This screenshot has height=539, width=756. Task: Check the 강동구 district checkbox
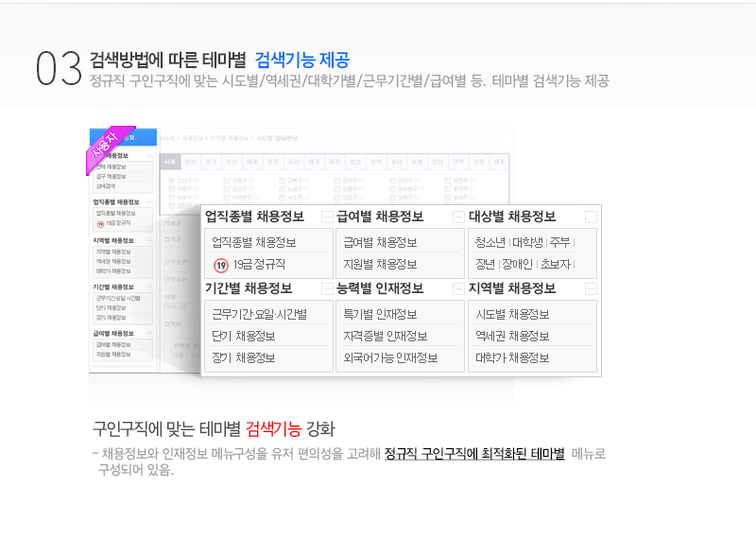coord(227,181)
